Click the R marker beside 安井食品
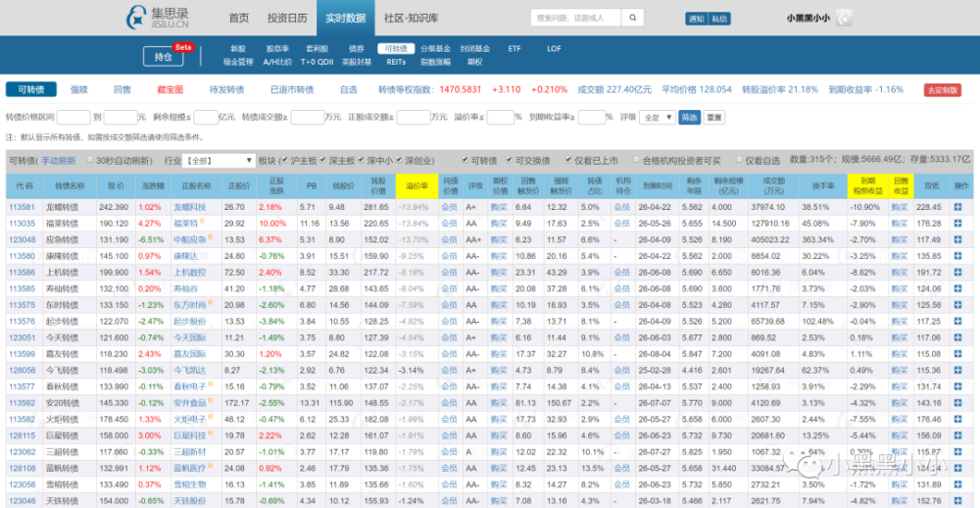This screenshot has height=508, width=980. click(x=211, y=401)
